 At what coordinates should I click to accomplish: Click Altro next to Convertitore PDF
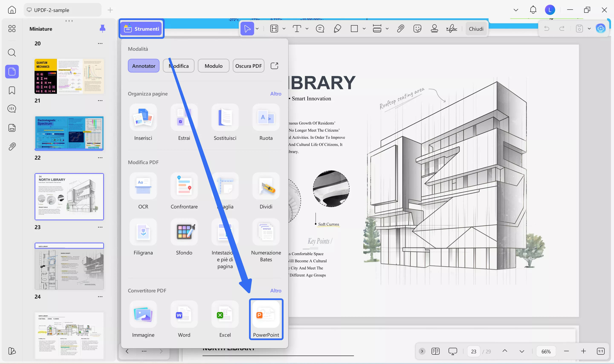pos(276,291)
